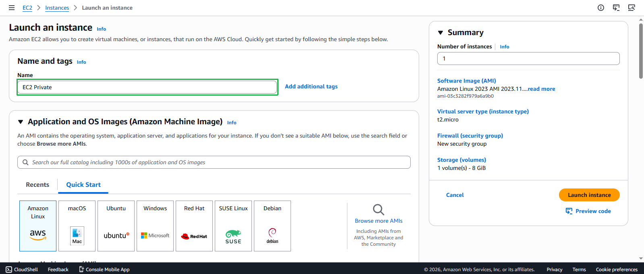Open Info next to Number of instances
Image resolution: width=644 pixels, height=274 pixels.
[505, 47]
